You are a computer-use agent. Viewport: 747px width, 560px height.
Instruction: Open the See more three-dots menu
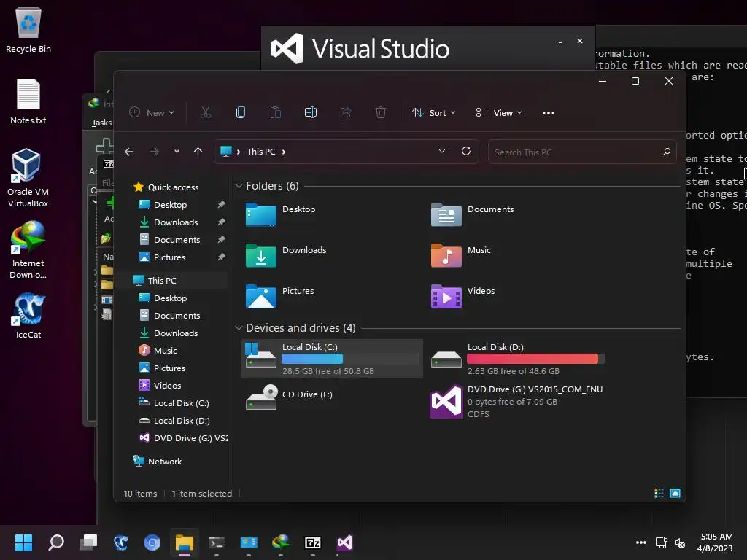click(x=549, y=113)
